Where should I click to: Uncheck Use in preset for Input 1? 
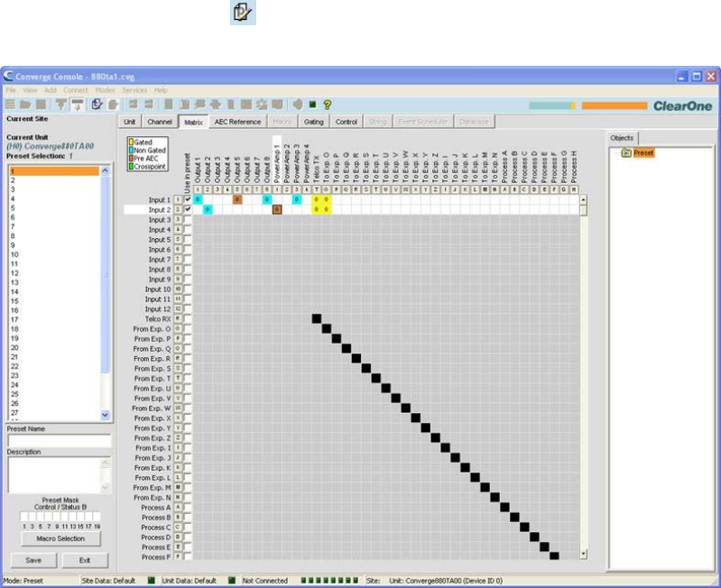click(188, 200)
